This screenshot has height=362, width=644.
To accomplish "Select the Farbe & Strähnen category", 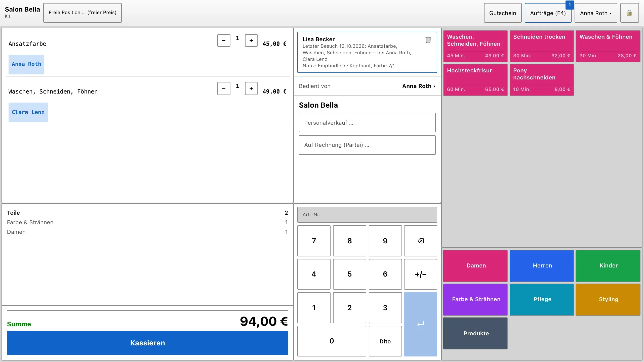I will (x=475, y=299).
